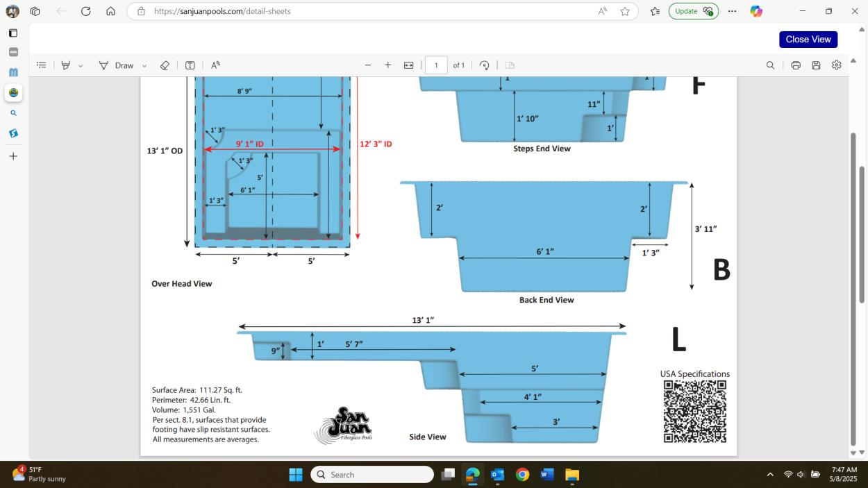Click the Add text tool icon

point(190,65)
